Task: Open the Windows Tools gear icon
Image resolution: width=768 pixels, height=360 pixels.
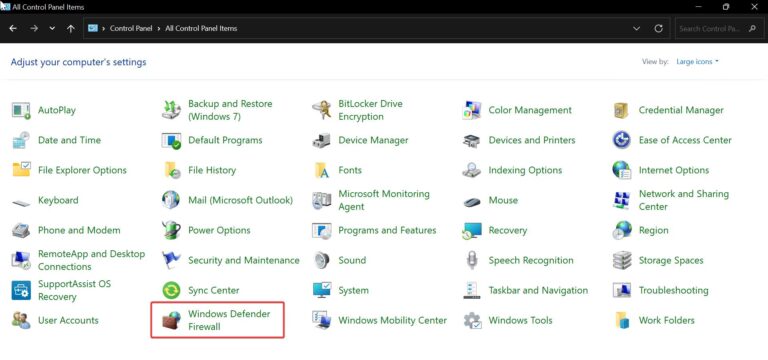Action: [x=472, y=320]
